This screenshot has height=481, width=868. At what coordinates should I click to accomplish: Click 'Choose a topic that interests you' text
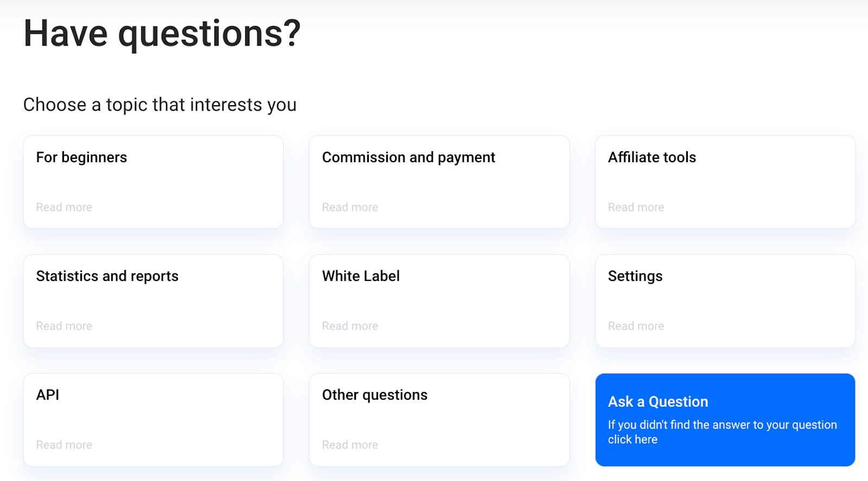(x=159, y=105)
